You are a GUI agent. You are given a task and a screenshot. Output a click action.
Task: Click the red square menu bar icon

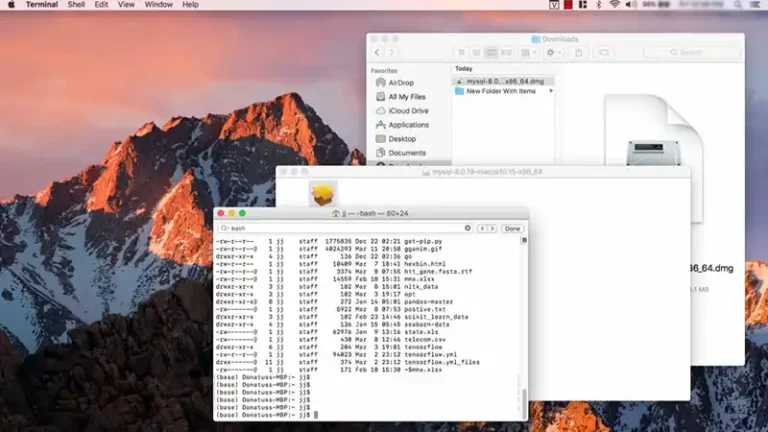coord(568,4)
